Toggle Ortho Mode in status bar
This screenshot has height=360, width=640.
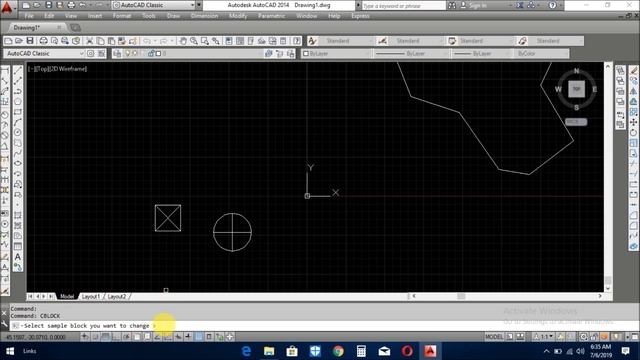pyautogui.click(x=116, y=337)
